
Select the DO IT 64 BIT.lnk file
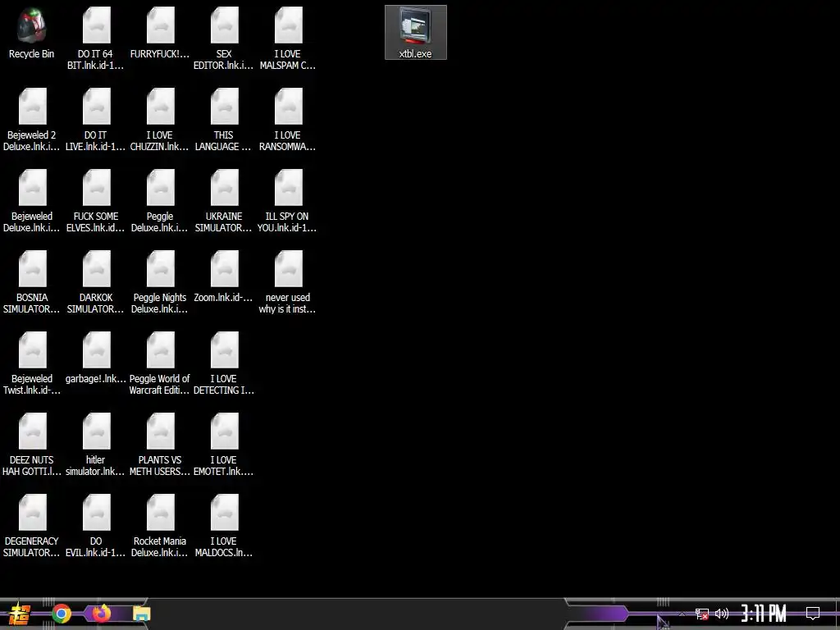[96, 39]
